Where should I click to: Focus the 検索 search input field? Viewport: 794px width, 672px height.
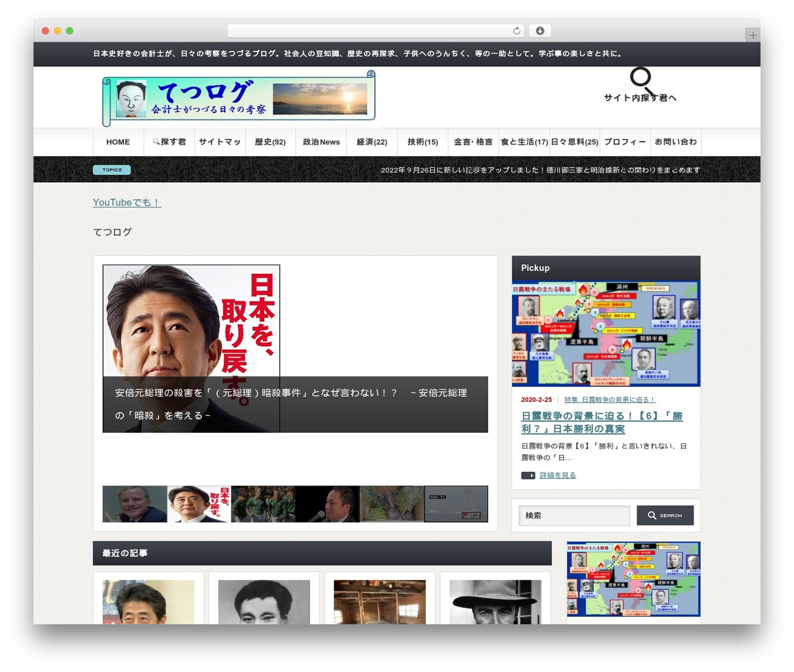(574, 515)
